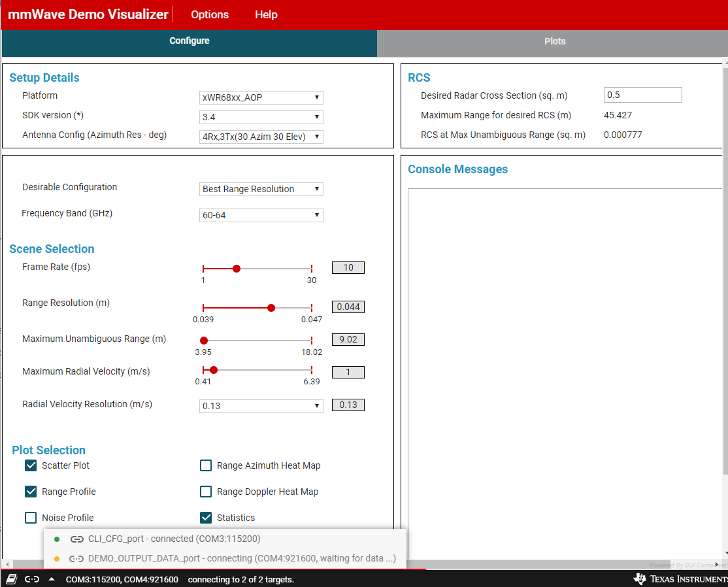Click the Maximum Unambiguous Range slider handle

click(x=204, y=341)
